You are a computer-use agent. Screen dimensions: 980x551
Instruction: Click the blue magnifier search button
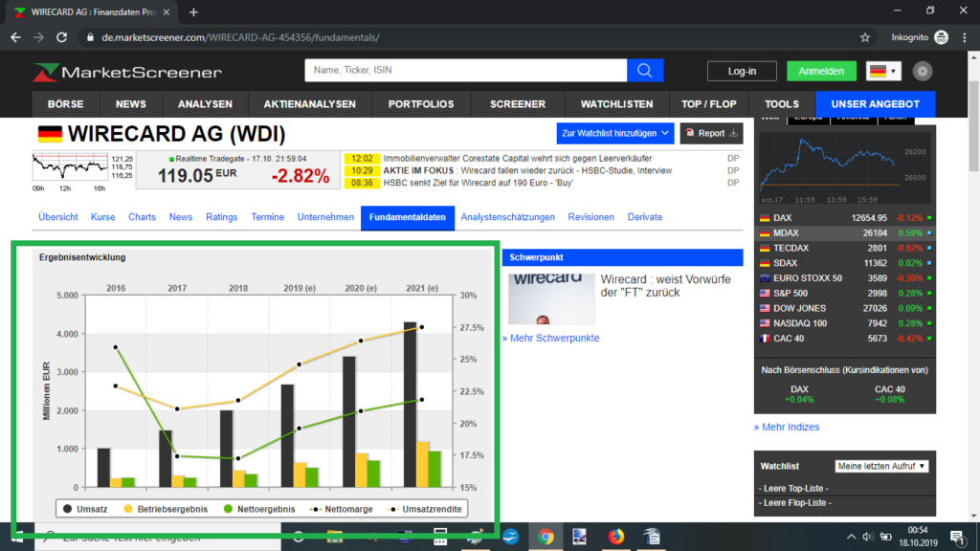click(x=645, y=71)
